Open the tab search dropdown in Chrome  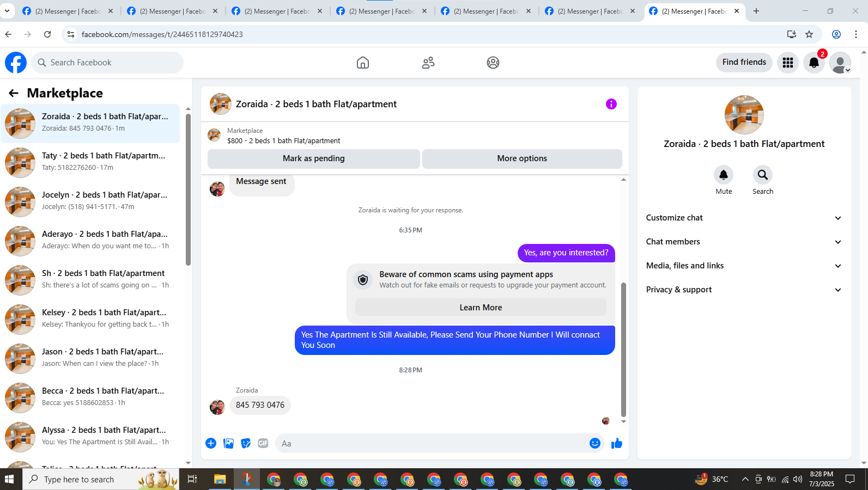click(7, 11)
